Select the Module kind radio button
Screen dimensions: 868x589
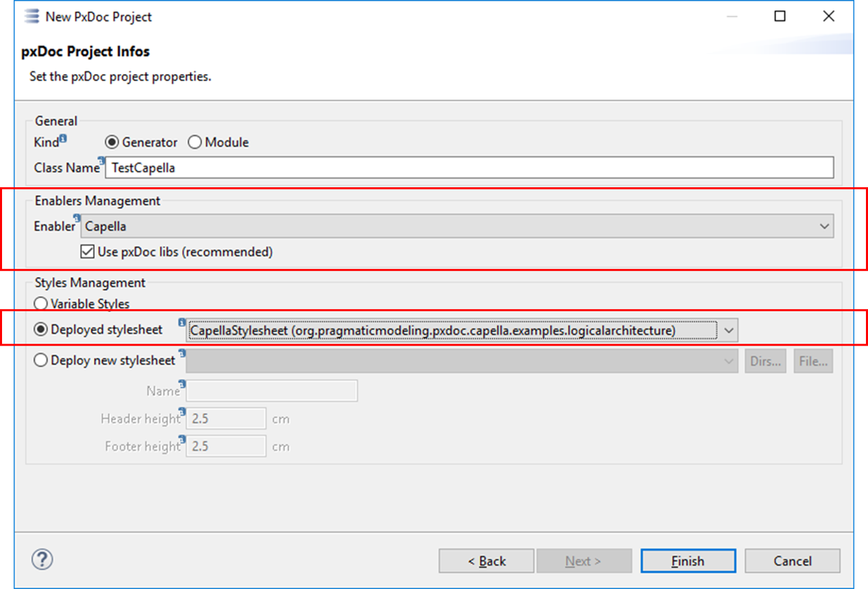click(195, 143)
